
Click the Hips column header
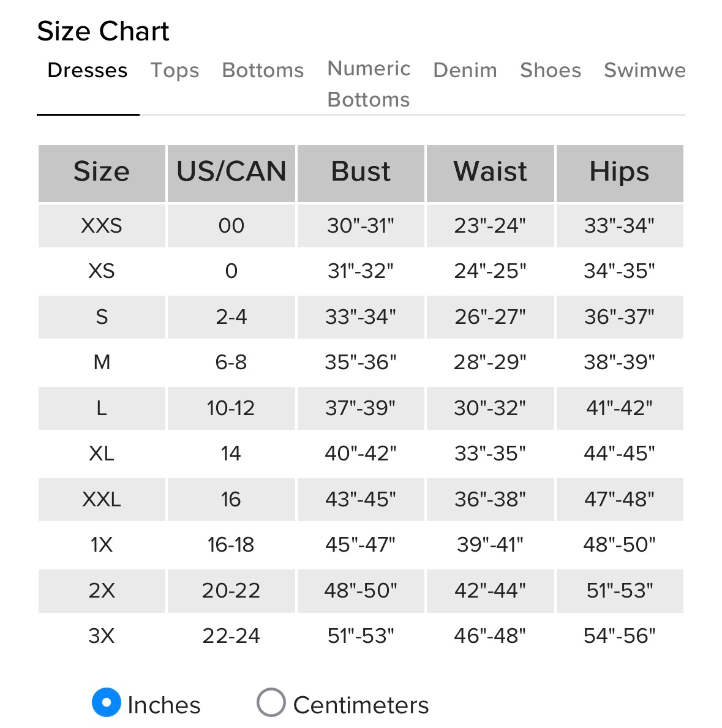[620, 173]
